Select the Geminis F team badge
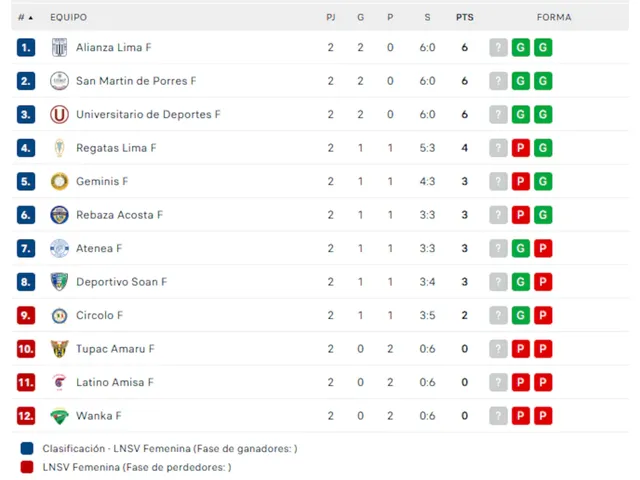This screenshot has height=480, width=640. [x=59, y=181]
